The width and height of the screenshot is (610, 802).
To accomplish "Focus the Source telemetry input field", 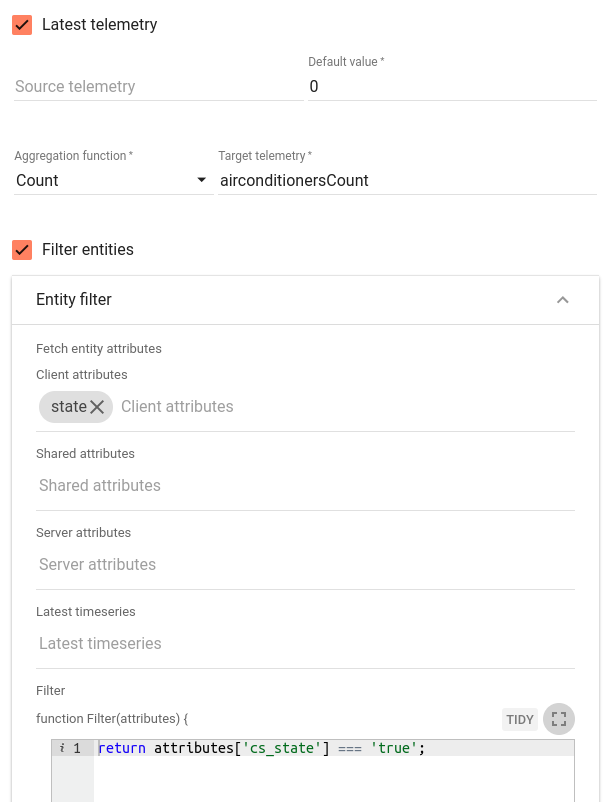I will 159,86.
